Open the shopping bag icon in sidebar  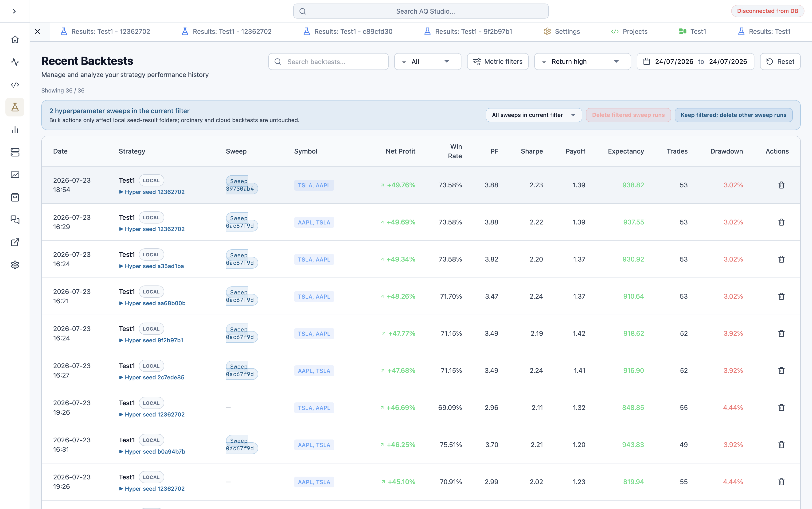point(15,197)
